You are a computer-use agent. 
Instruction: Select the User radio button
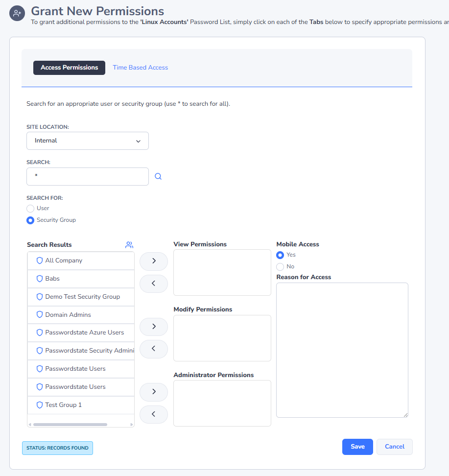[29, 208]
